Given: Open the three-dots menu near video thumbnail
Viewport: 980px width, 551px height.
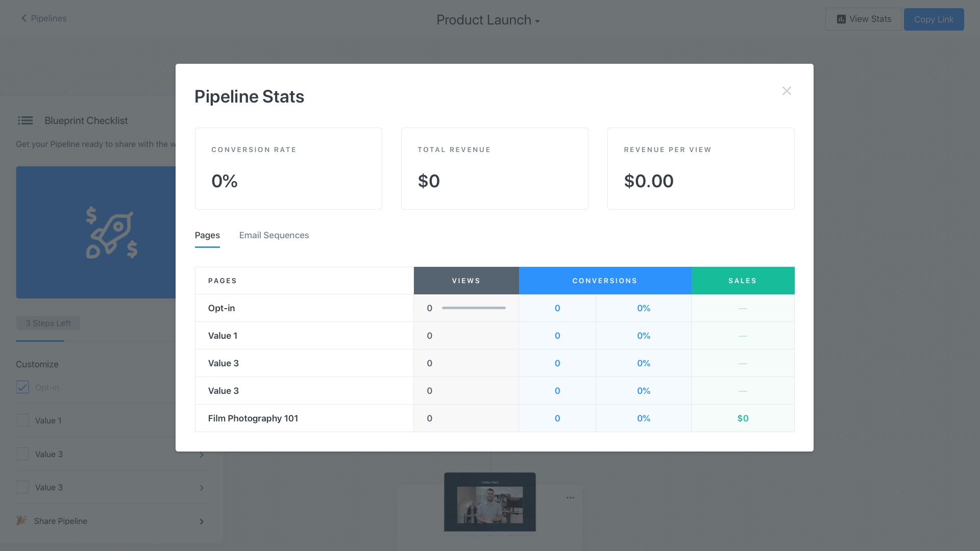Looking at the screenshot, I should coord(570,497).
